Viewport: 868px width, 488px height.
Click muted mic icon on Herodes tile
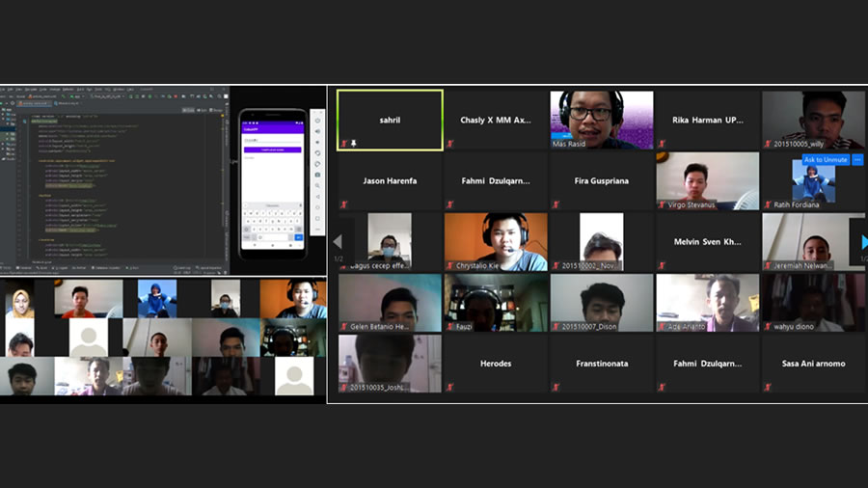[x=449, y=387]
